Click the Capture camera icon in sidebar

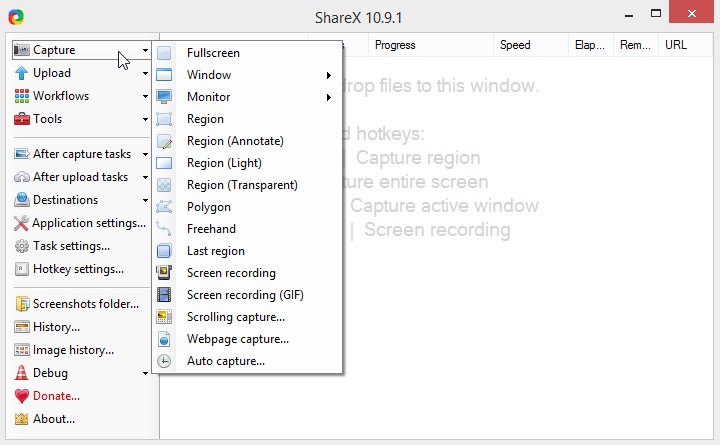coord(22,50)
